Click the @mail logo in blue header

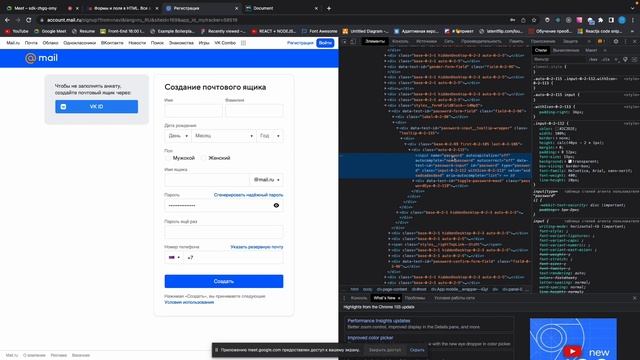point(41,58)
